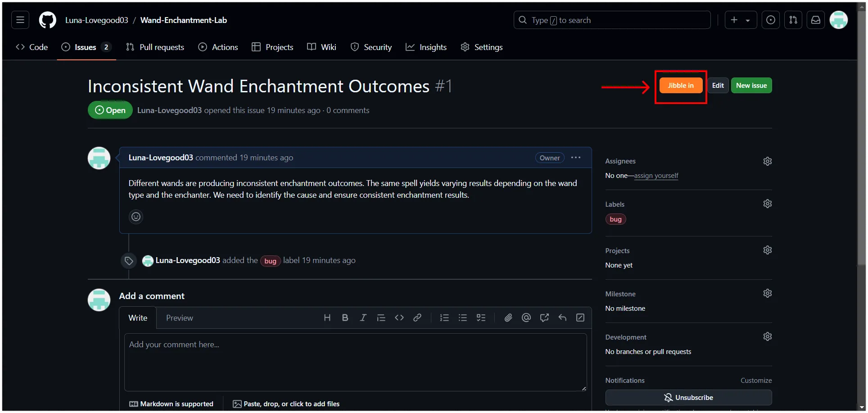Insert a code block in the comment
The image size is (868, 413).
399,318
